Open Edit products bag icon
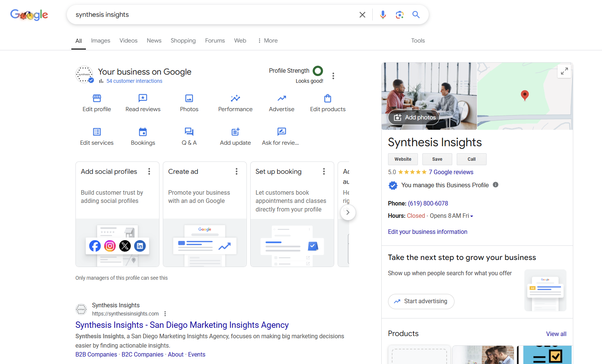This screenshot has width=602, height=364. point(328,98)
